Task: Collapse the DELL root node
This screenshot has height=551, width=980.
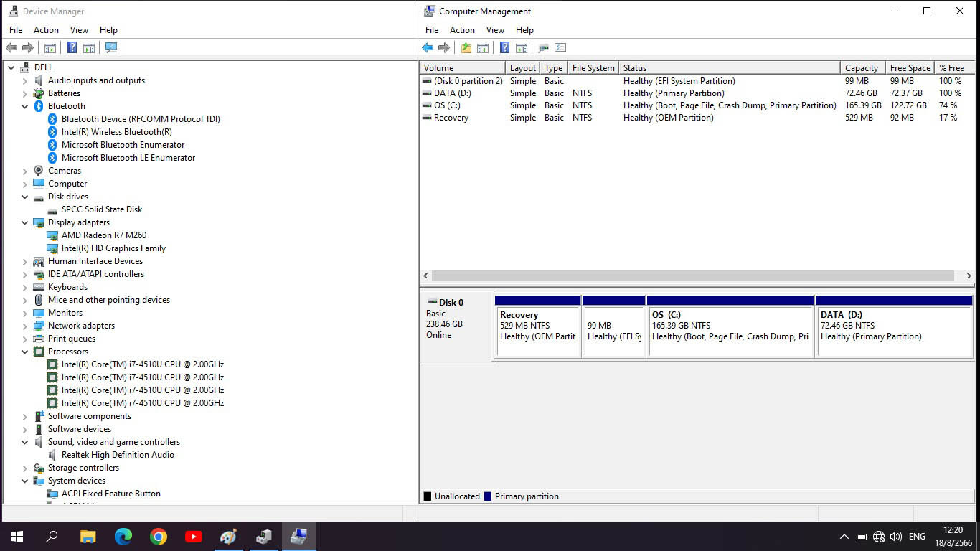Action: pyautogui.click(x=11, y=67)
